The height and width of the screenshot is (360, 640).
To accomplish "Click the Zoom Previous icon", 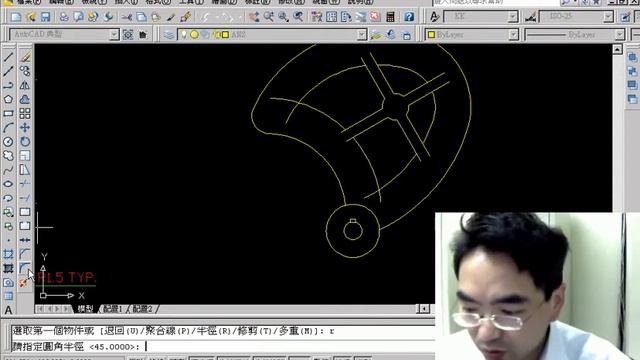I will click(x=298, y=17).
